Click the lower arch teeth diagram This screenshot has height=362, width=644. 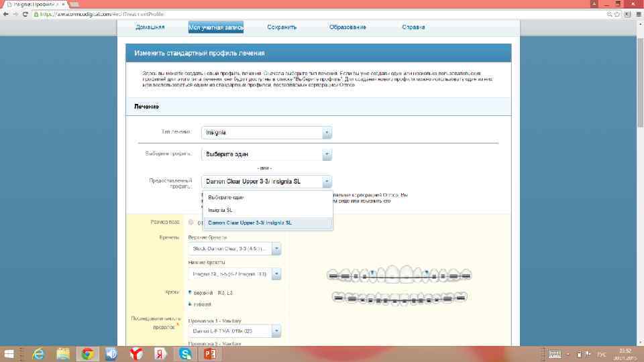(399, 298)
